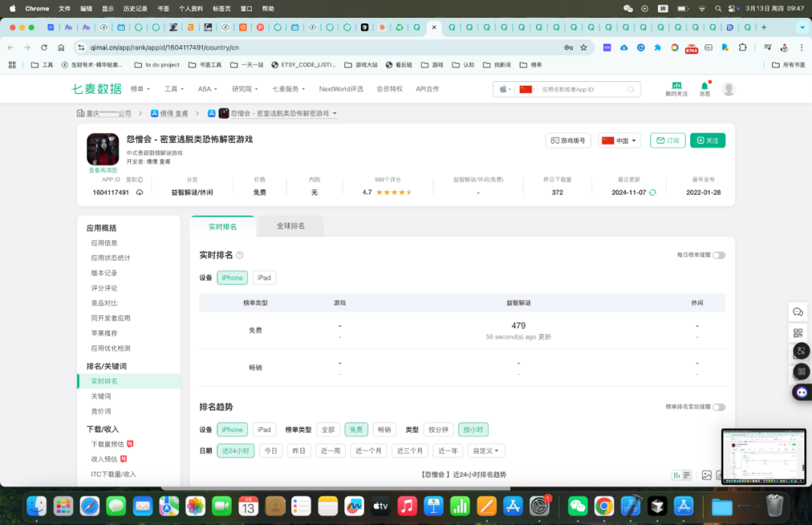Choose 全部 chart type filter
The width and height of the screenshot is (812, 525).
(328, 429)
